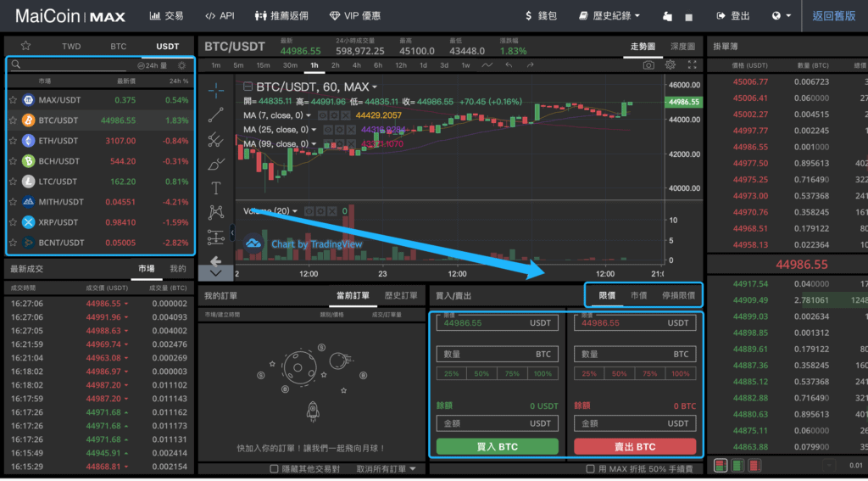868x481 pixels.
Task: Switch to the TWD market tab
Action: 71,47
